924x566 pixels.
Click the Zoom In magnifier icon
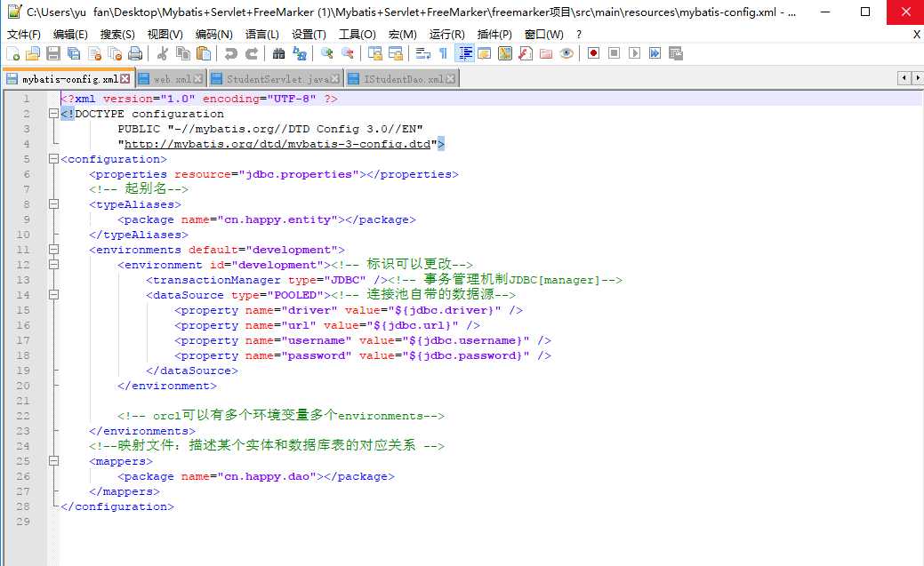coord(326,53)
